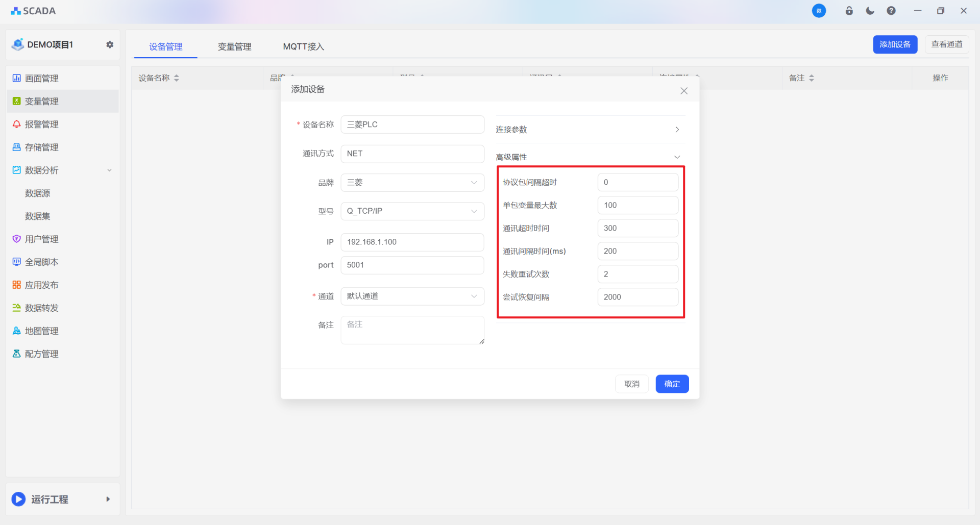
Task: Open 配方管理 recipe management in sidebar
Action: point(42,354)
